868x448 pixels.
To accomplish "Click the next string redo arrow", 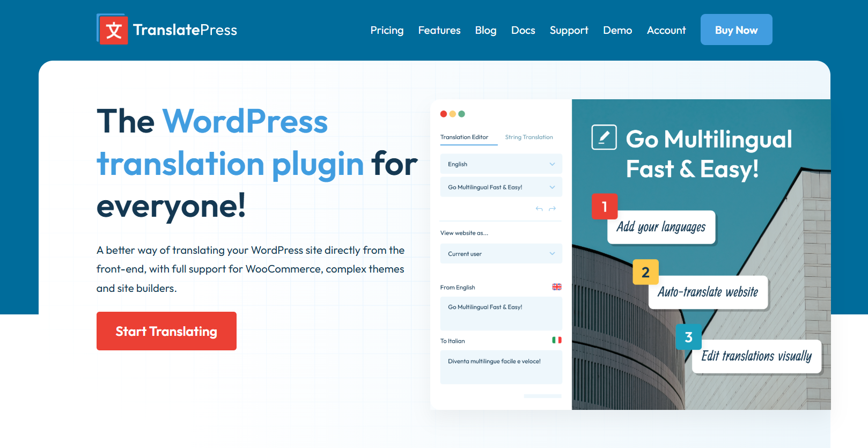I will pyautogui.click(x=552, y=209).
